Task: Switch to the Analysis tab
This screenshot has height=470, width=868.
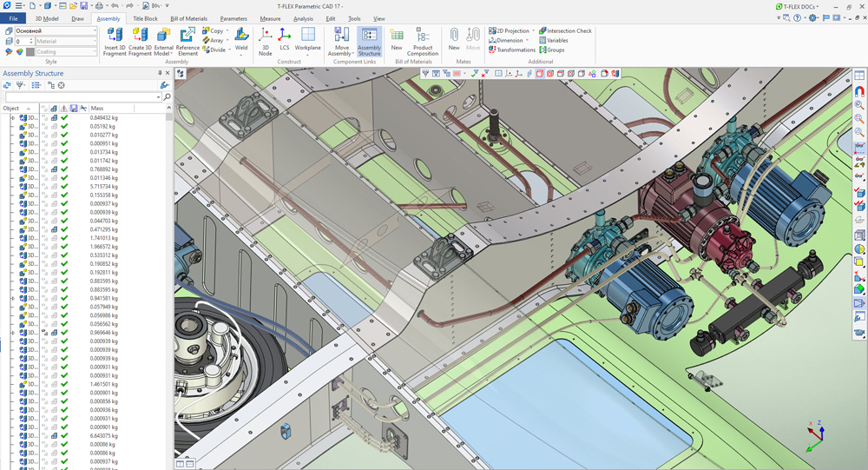Action: [303, 18]
